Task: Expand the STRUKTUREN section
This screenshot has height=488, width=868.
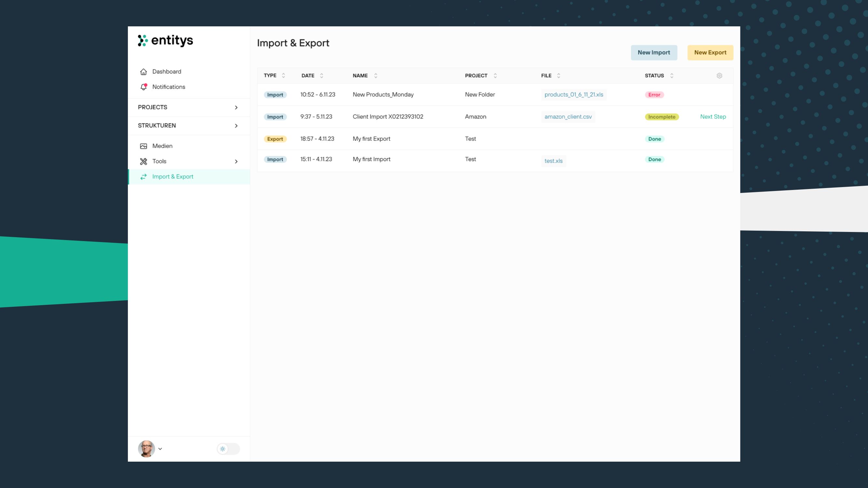Action: coord(236,126)
